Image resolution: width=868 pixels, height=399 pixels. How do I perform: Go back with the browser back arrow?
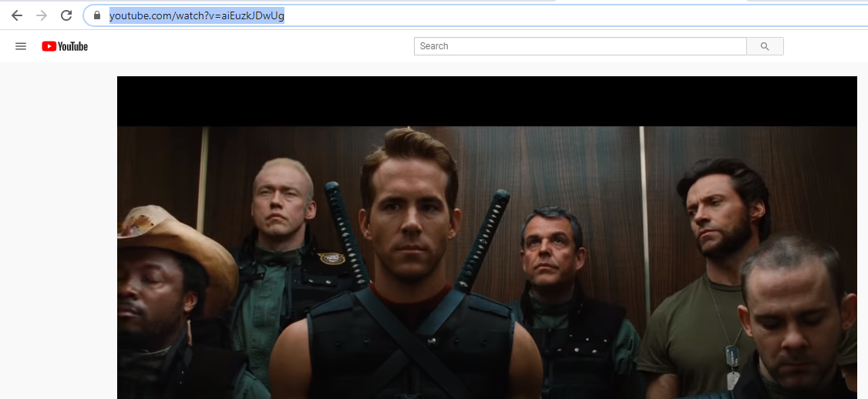[x=17, y=15]
